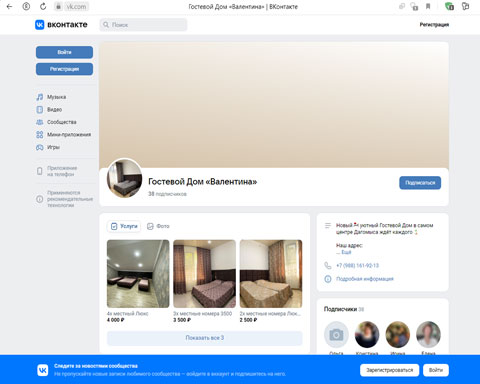Click the Регистрация link in the top header
The image size is (480, 384).
(x=434, y=25)
